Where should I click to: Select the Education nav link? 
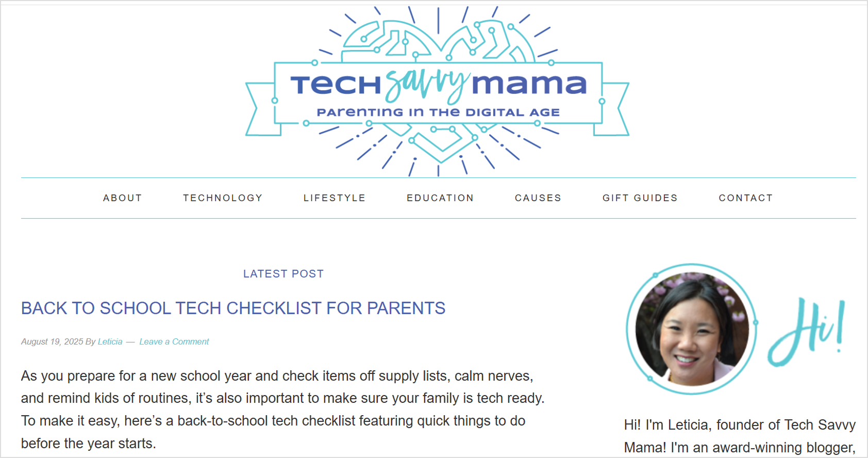(x=440, y=198)
